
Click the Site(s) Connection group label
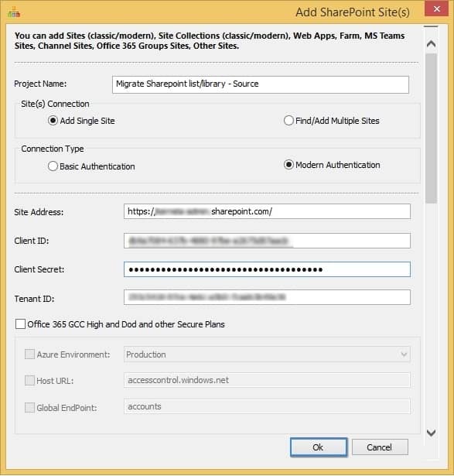(x=55, y=104)
